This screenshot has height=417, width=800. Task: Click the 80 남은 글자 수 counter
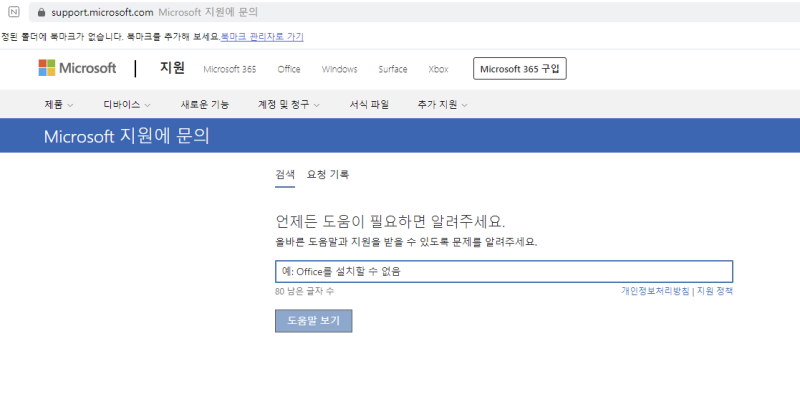pos(305,291)
